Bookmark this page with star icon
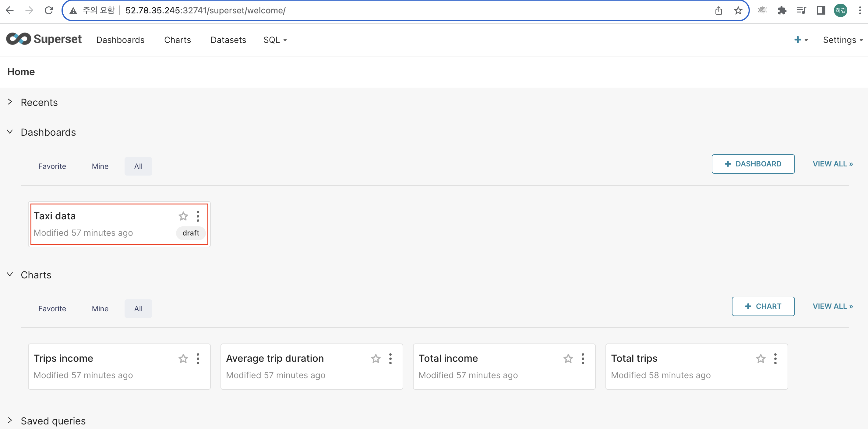Screen dimensions: 868x429 tap(738, 10)
